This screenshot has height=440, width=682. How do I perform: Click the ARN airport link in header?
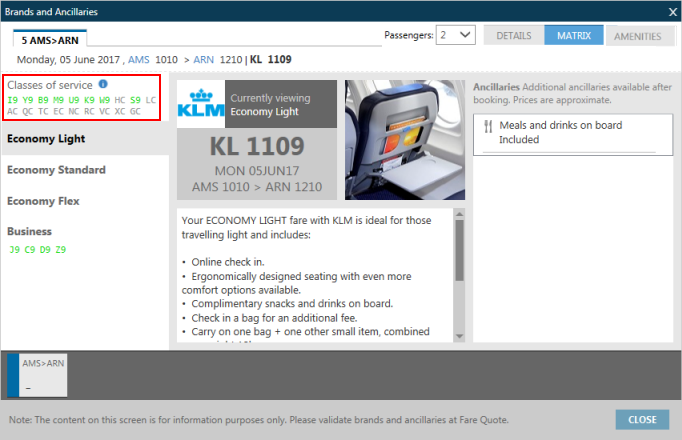(x=203, y=59)
